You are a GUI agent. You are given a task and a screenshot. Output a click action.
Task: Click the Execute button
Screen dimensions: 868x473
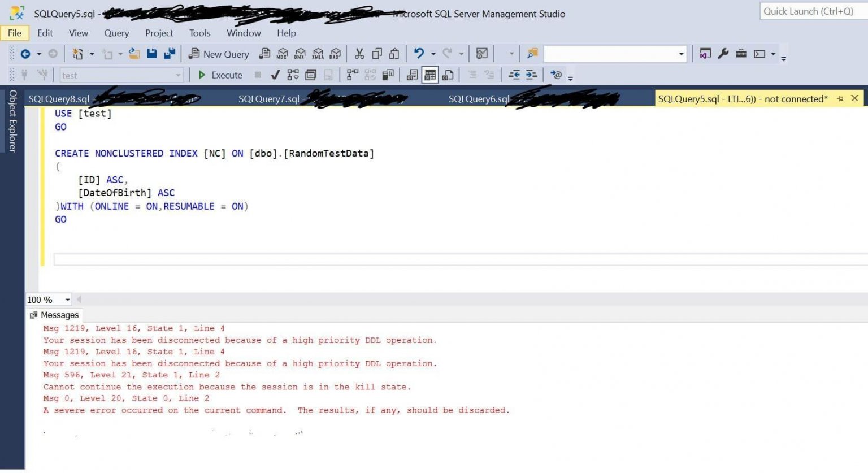[x=220, y=75]
